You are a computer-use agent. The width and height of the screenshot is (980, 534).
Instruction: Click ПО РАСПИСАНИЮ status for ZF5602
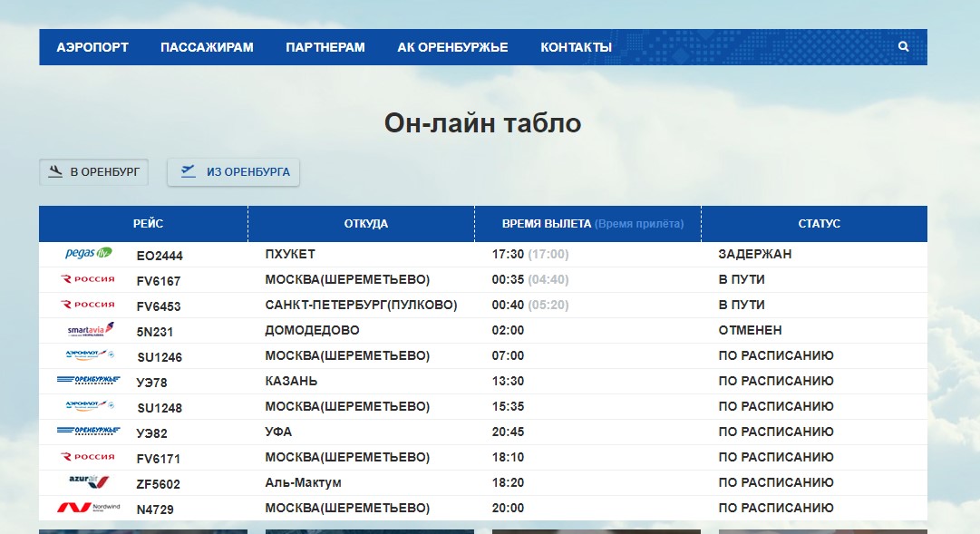(x=776, y=482)
